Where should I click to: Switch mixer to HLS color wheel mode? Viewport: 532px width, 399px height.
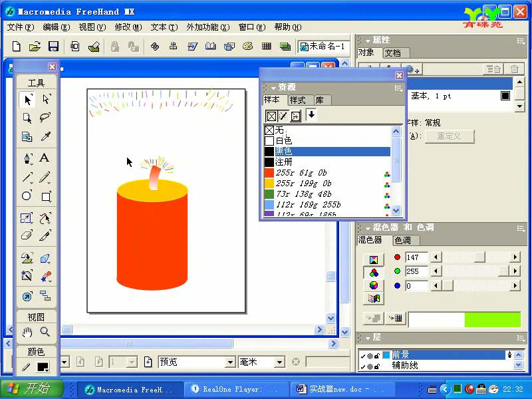[374, 286]
